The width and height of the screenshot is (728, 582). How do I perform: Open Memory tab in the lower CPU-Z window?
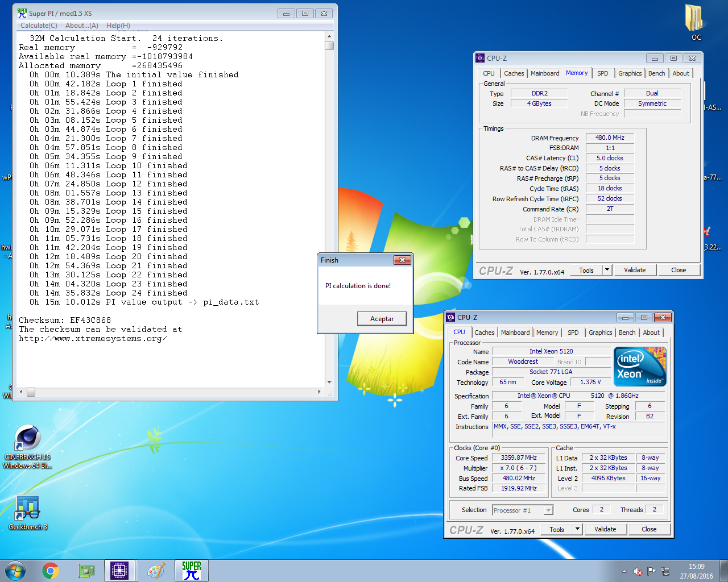pos(547,332)
